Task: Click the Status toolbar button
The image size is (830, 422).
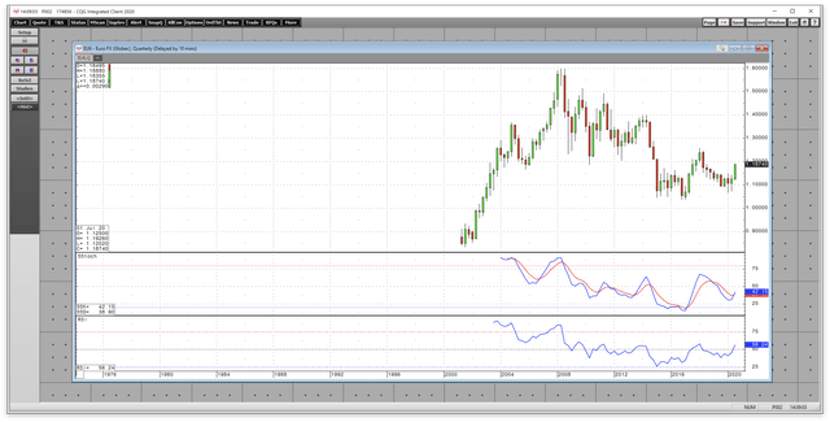Action: pyautogui.click(x=78, y=22)
